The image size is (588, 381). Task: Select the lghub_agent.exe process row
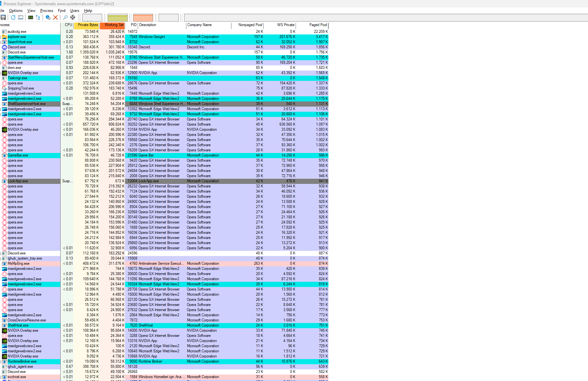click(x=164, y=367)
